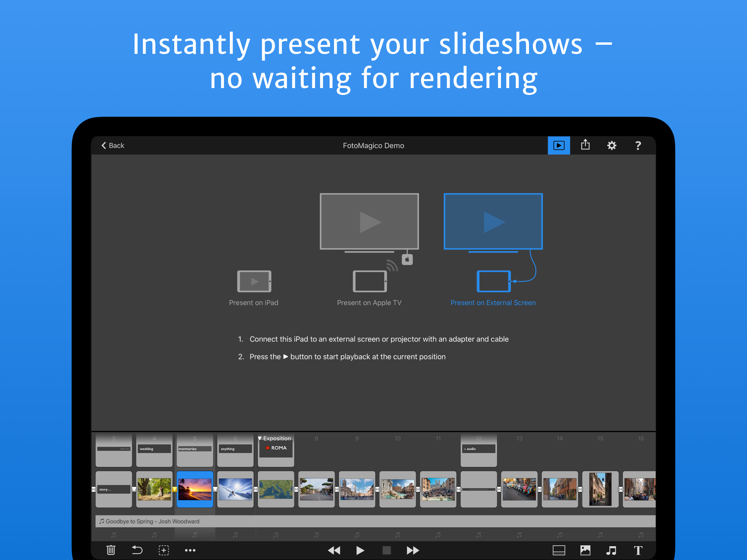Viewport: 747px width, 560px height.
Task: Start playback with the play button
Action: tap(360, 550)
